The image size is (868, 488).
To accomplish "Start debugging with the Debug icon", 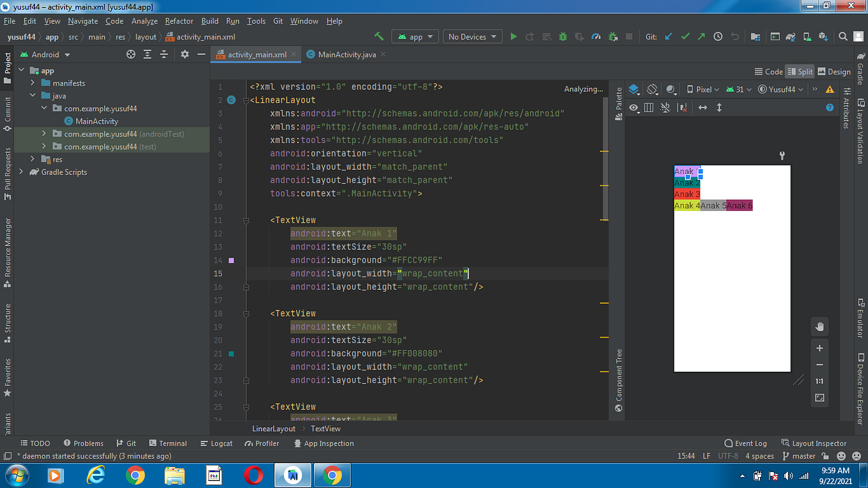I will pos(563,36).
